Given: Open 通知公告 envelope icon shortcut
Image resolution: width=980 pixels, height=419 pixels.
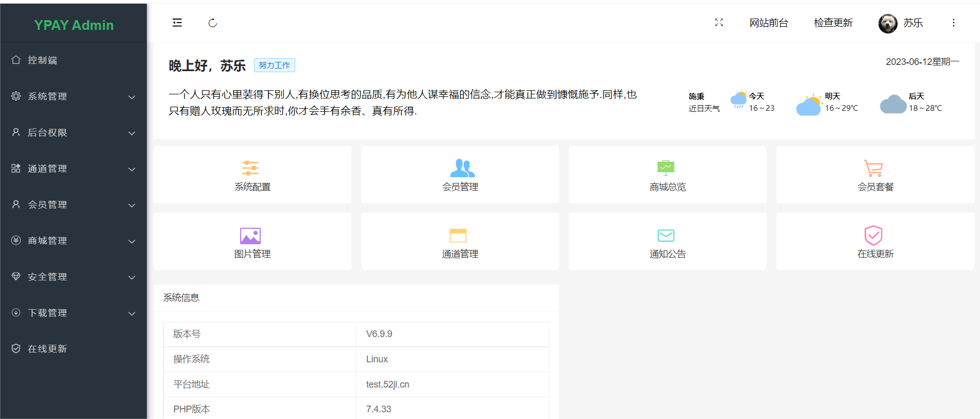Looking at the screenshot, I should [x=666, y=236].
